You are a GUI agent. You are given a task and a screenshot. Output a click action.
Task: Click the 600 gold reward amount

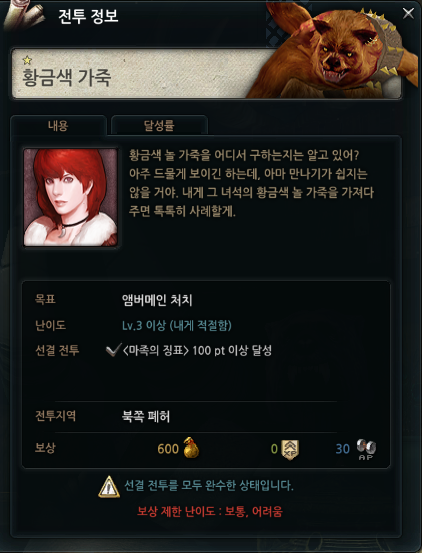coord(168,449)
